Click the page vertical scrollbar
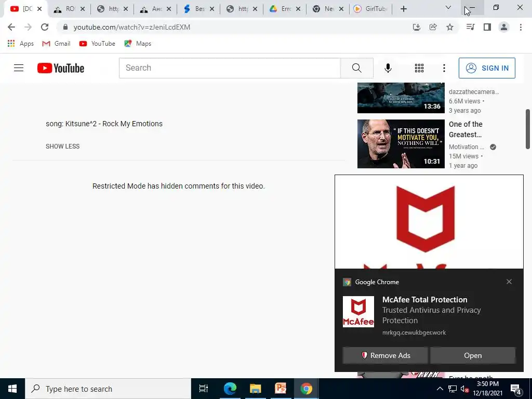Screen dimensions: 532x399 [528, 129]
